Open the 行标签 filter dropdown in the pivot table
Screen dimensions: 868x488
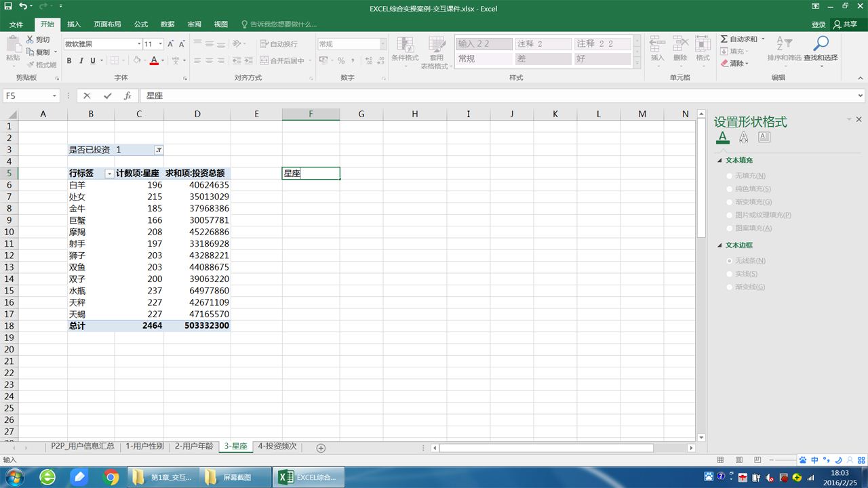[109, 174]
